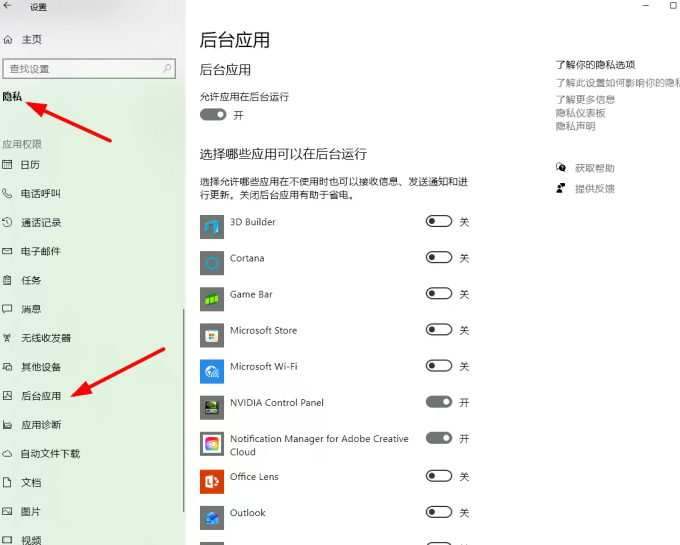The image size is (680, 545).
Task: Disable NVIDIA Control Panel background toggle
Action: [x=439, y=402]
